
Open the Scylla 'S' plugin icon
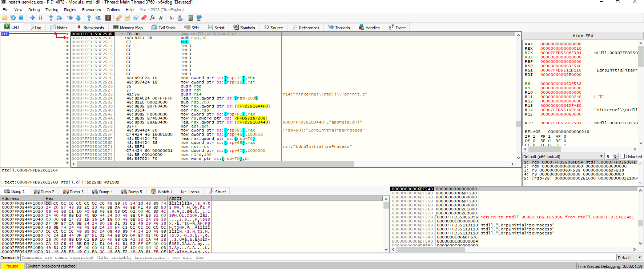tap(109, 18)
